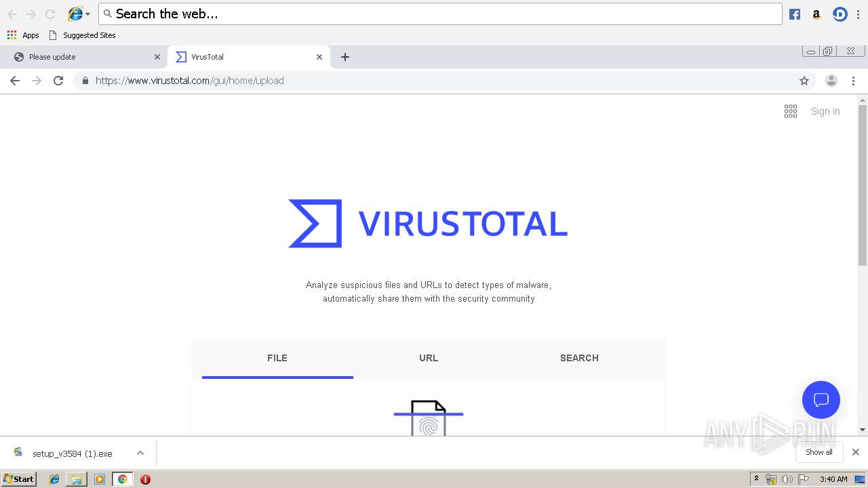Image resolution: width=868 pixels, height=488 pixels.
Task: Select the FILE tab
Action: tap(277, 358)
